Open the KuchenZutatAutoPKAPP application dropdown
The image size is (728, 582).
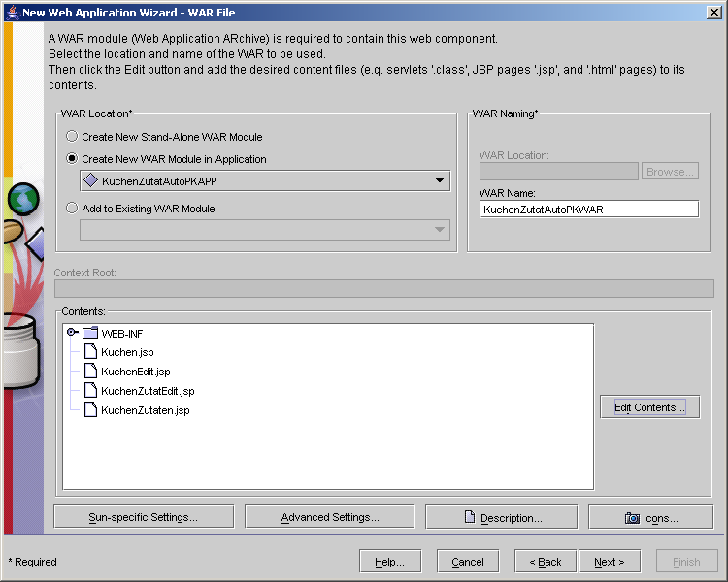[x=265, y=180]
